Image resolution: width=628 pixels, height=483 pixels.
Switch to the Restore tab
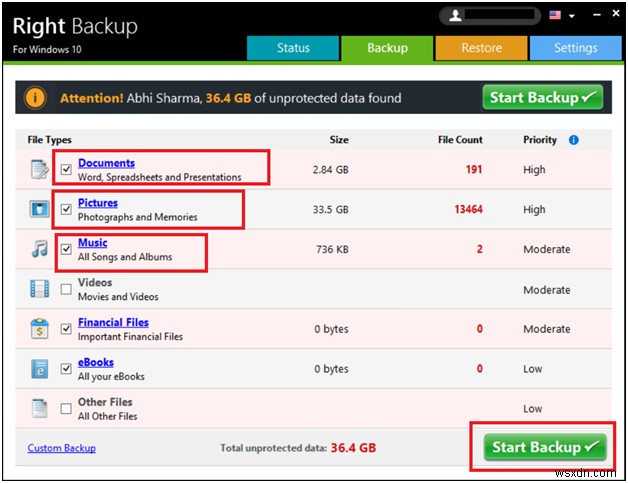(481, 48)
